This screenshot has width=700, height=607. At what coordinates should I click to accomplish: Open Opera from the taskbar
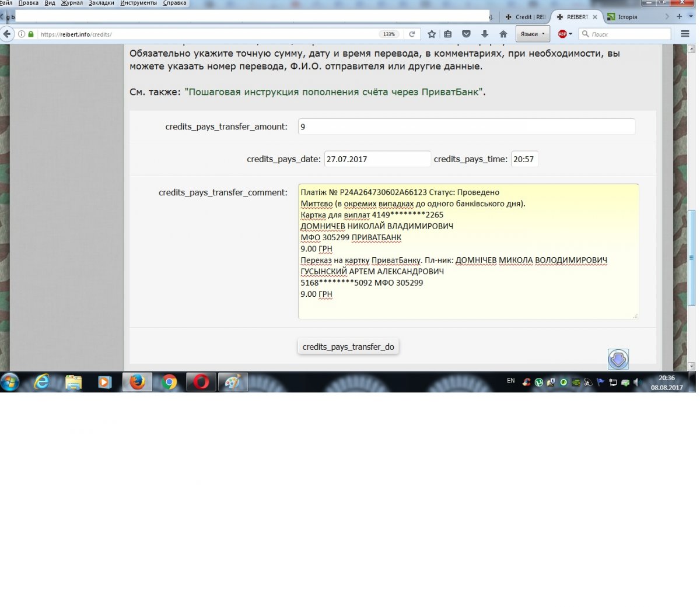point(201,383)
